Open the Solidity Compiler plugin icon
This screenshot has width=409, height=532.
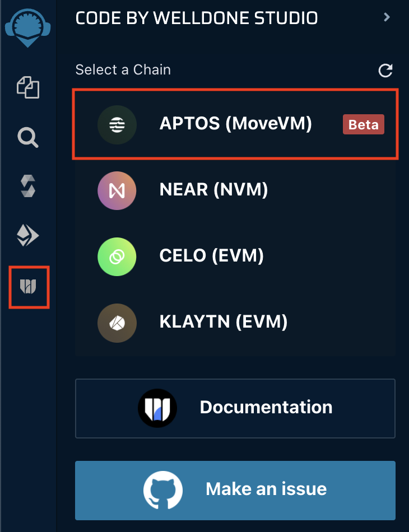[x=28, y=186]
